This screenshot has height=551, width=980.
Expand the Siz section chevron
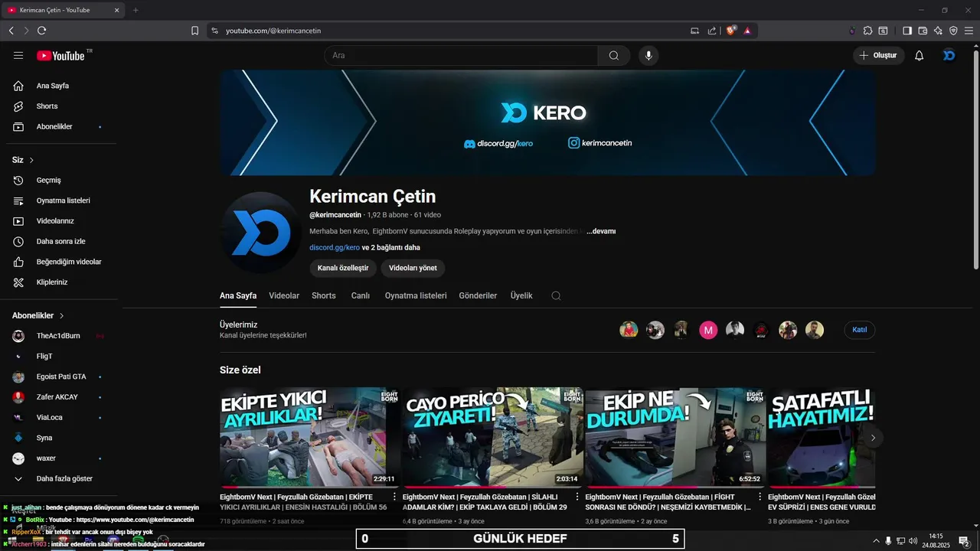tap(31, 160)
